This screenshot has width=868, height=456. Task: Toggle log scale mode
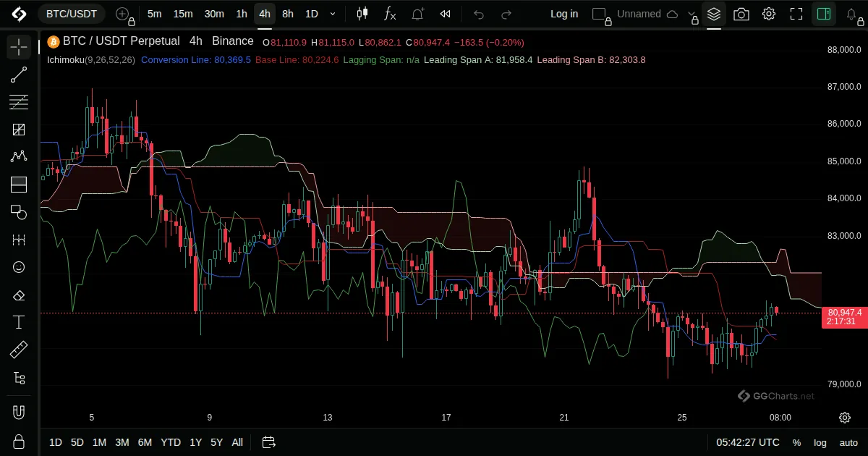[x=820, y=442]
